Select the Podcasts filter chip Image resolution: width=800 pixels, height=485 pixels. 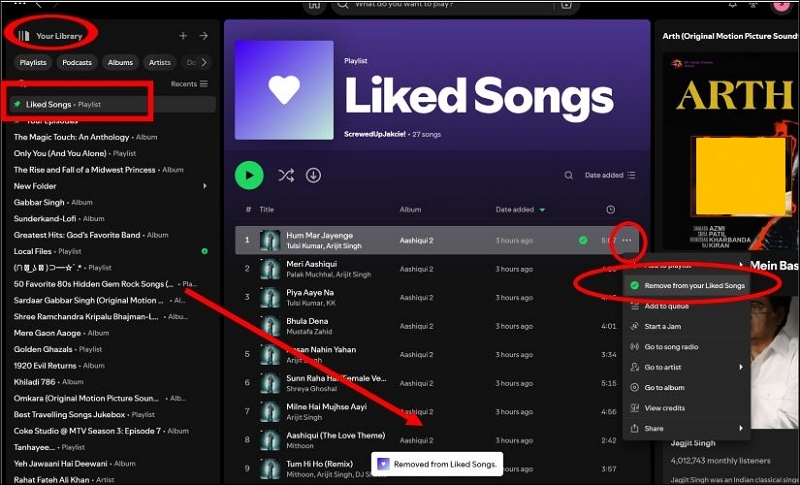pos(77,62)
